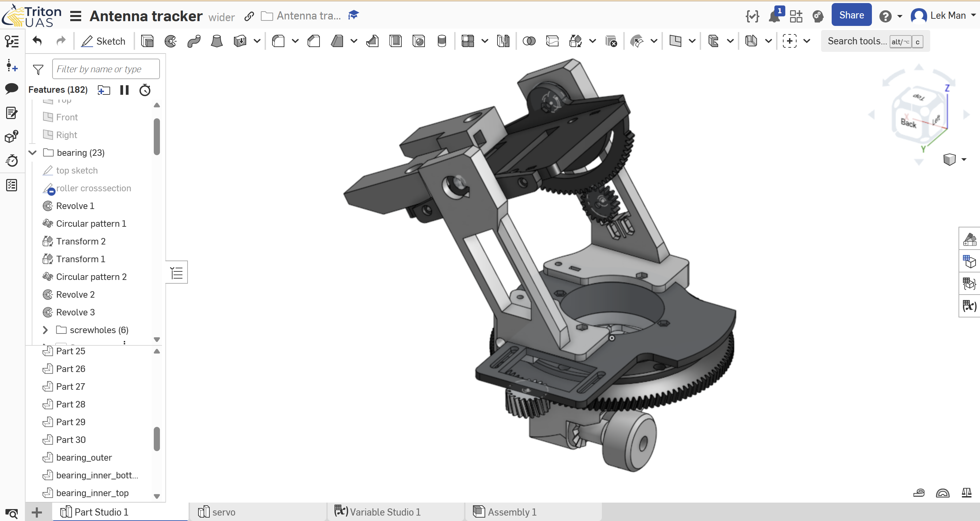Image resolution: width=980 pixels, height=521 pixels.
Task: Open the Appearance panel icon on right
Action: 969,239
